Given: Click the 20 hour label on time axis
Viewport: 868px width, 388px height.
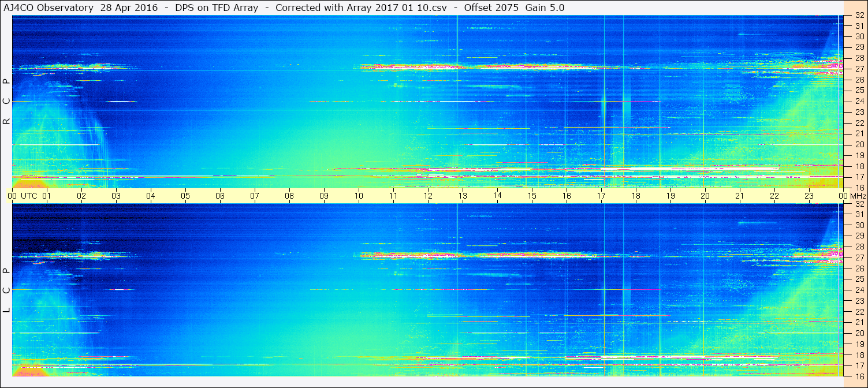Looking at the screenshot, I should 705,196.
